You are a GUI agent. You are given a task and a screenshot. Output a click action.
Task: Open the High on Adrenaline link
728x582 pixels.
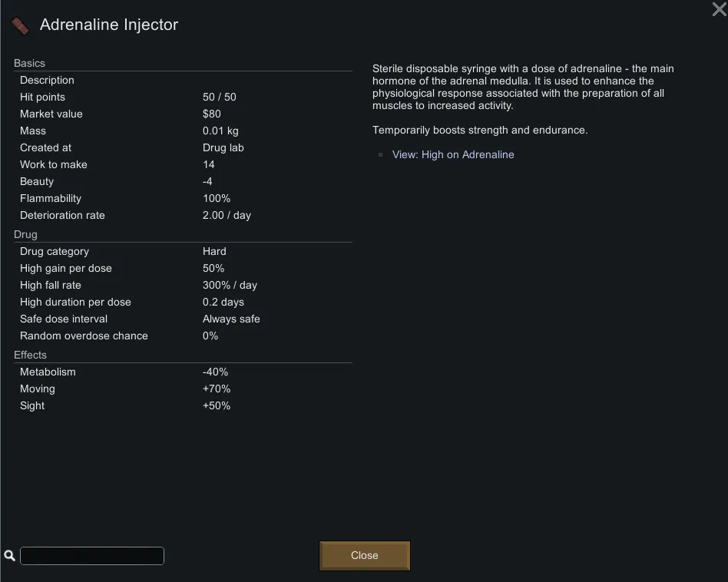tap(453, 154)
